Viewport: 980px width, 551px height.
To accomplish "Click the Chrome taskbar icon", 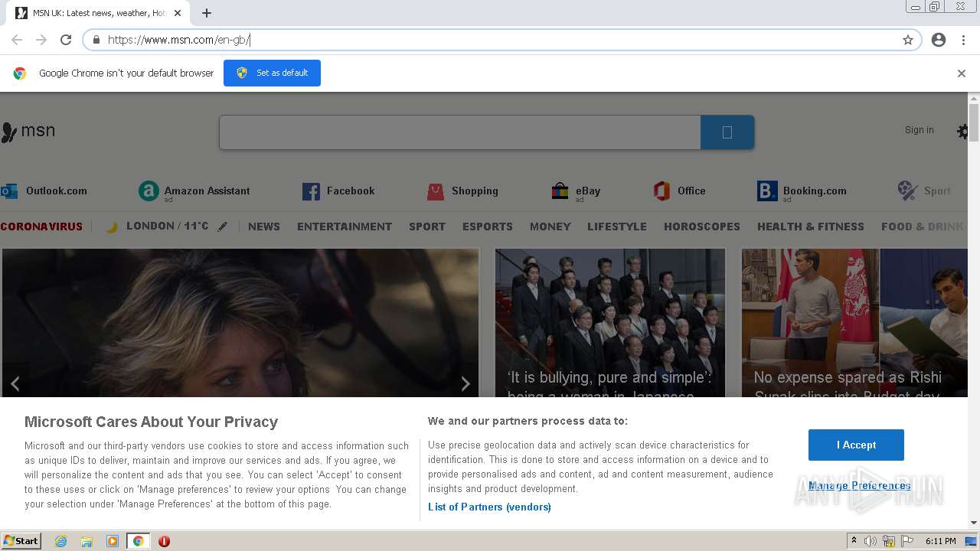I will pos(138,541).
